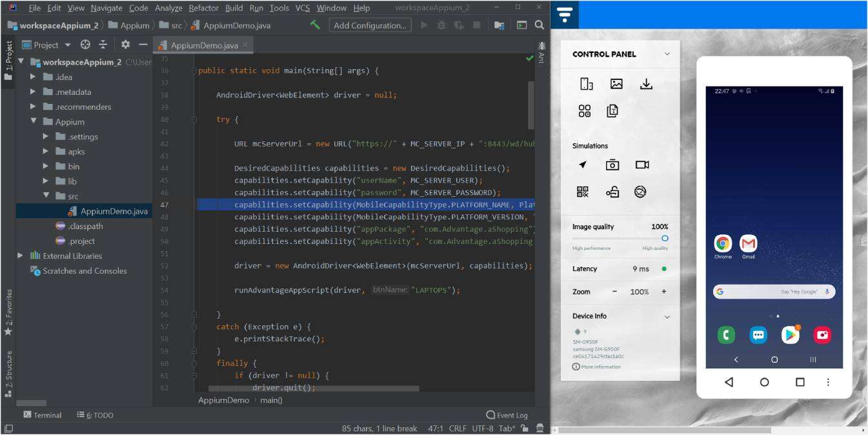
Task: Open the Refactor menu
Action: pyautogui.click(x=203, y=8)
